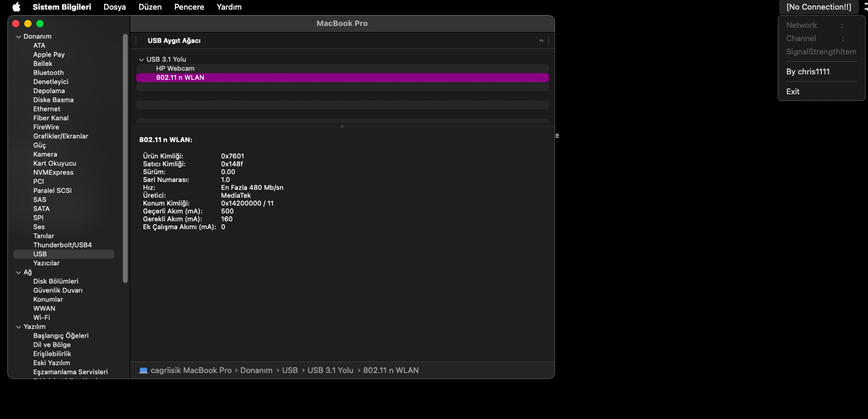Viewport: 868px width, 419px height.
Task: Click the No Connection status menu item
Action: click(818, 7)
